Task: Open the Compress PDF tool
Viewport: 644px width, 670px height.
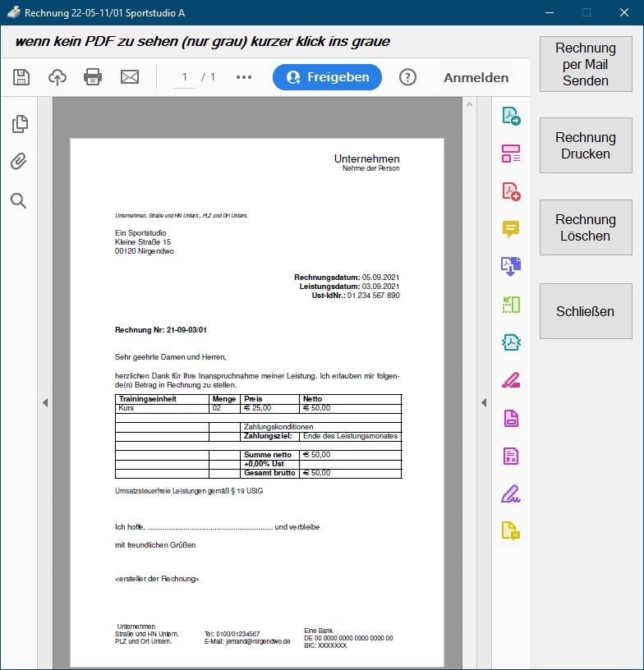Action: (x=511, y=342)
